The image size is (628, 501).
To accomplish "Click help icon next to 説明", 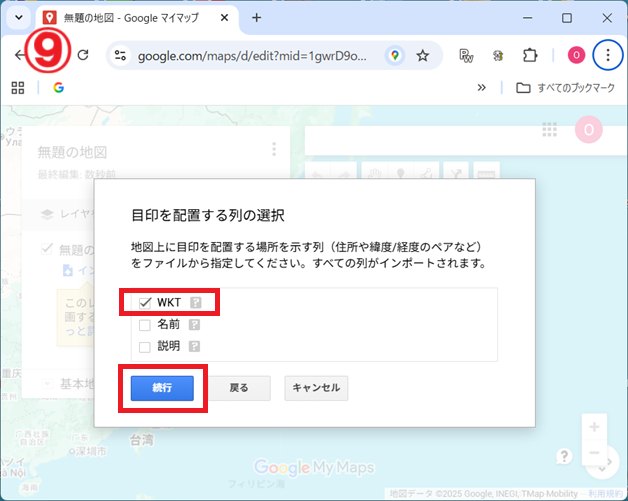I will point(194,346).
